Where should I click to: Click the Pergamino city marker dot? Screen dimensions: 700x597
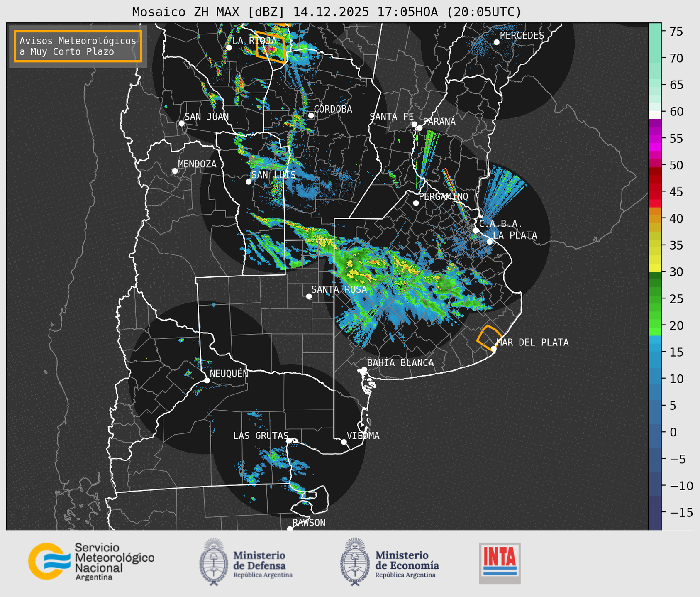click(x=416, y=203)
